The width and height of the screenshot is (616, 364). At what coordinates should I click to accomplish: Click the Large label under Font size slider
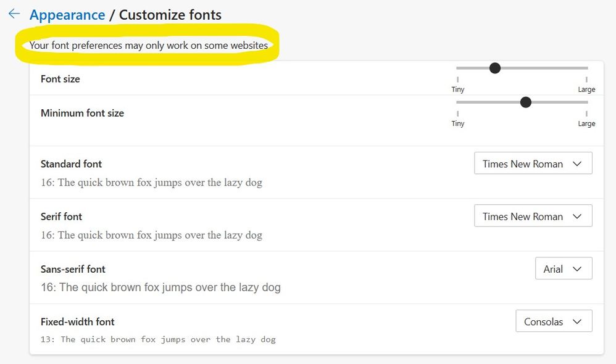[x=586, y=89]
